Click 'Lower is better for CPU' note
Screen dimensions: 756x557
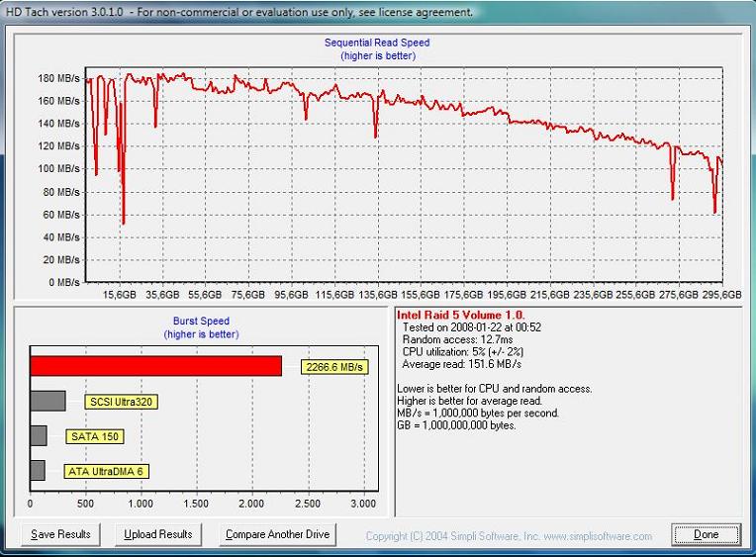tap(494, 389)
